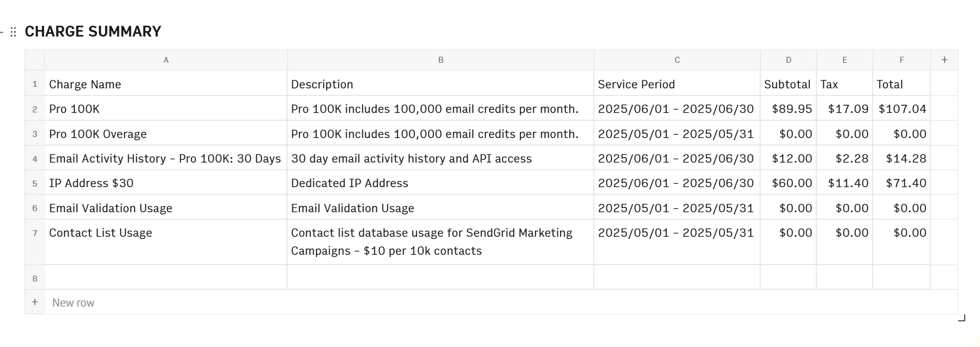Image resolution: width=980 pixels, height=347 pixels.
Task: Click row number 7's handle
Action: [34, 232]
